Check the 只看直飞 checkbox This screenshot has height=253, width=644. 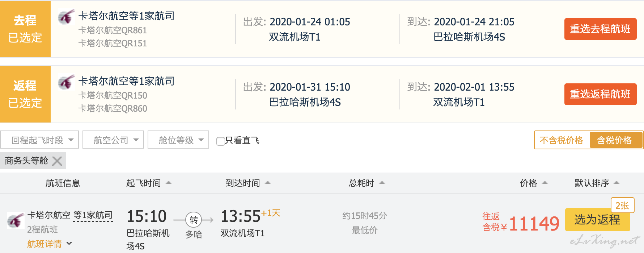(220, 141)
